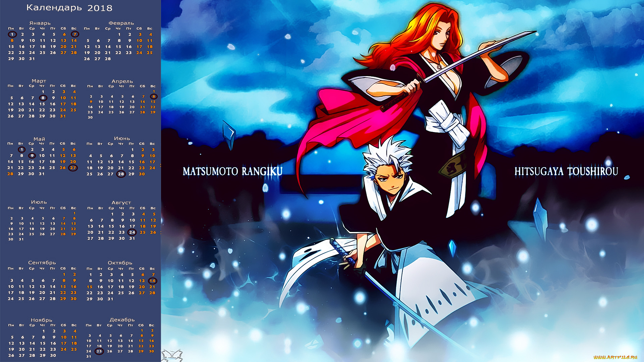Image resolution: width=644 pixels, height=362 pixels.
Task: Click the Декабрь month heading
Action: (122, 320)
